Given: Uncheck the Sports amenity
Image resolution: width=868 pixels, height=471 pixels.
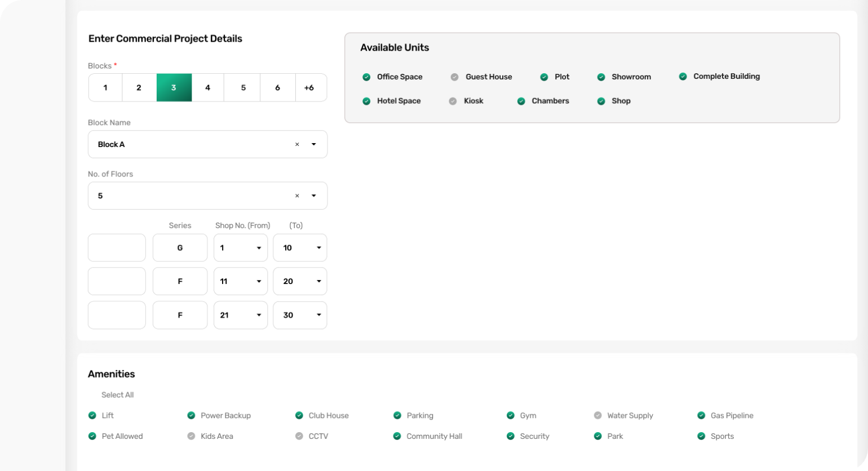Looking at the screenshot, I should [701, 437].
